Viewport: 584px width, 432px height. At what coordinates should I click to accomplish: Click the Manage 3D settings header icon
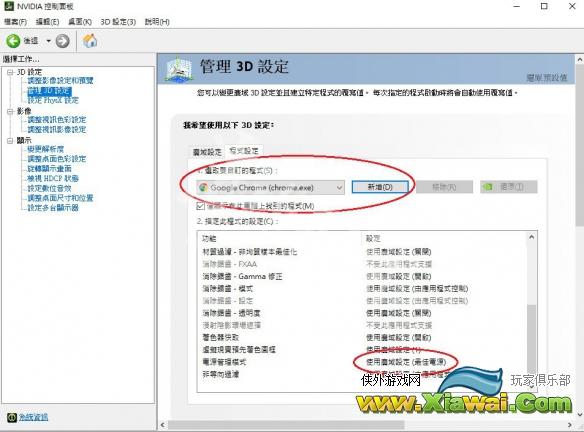point(179,69)
